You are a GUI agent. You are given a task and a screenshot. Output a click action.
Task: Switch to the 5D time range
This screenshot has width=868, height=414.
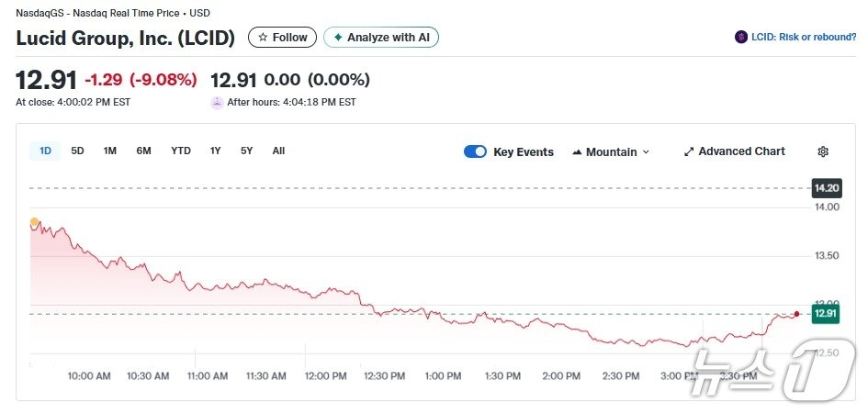point(77,151)
